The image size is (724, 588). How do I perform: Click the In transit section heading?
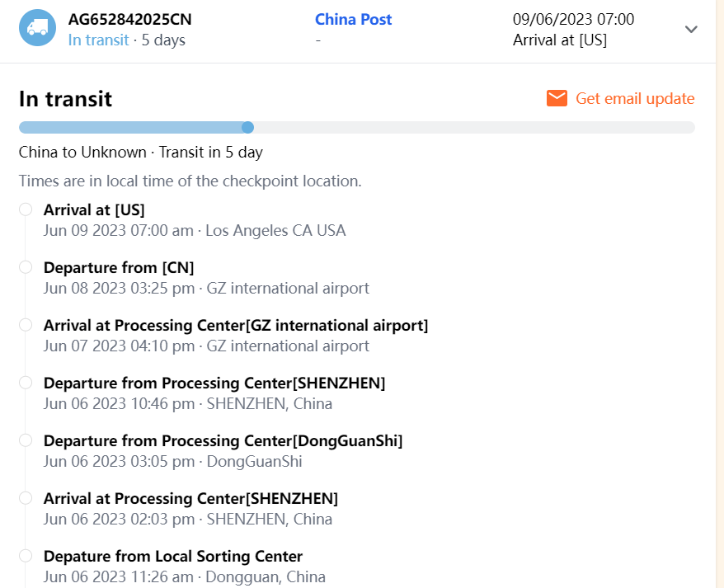[65, 99]
